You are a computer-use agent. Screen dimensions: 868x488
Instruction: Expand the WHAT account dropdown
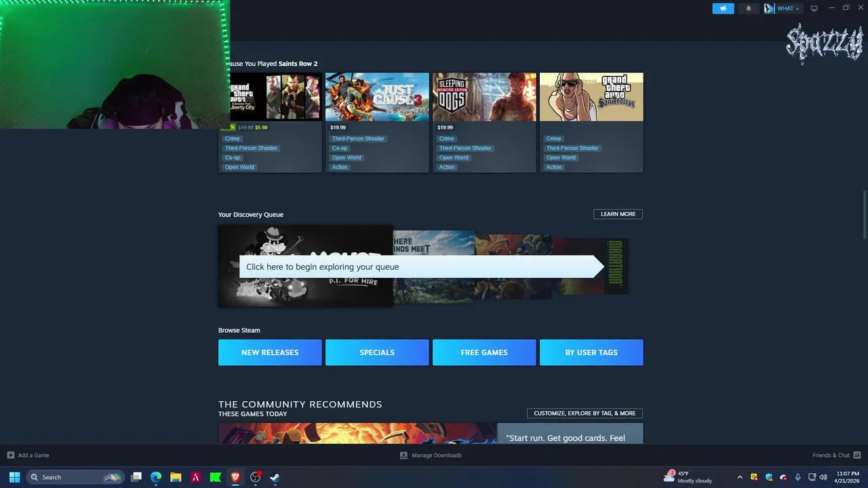click(788, 8)
